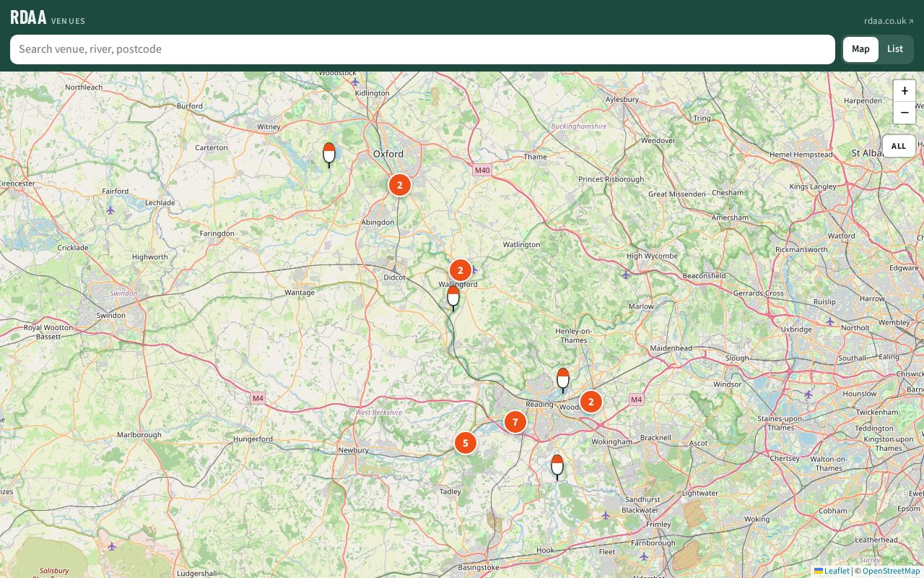The image size is (924, 578).
Task: Click the "Aylesbury" map label
Action: [x=622, y=99]
